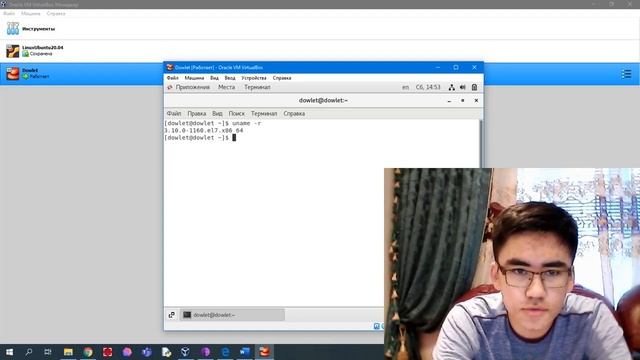Minimize the Dowlet VirtualBox VM window
The width and height of the screenshot is (640, 360).
(438, 67)
